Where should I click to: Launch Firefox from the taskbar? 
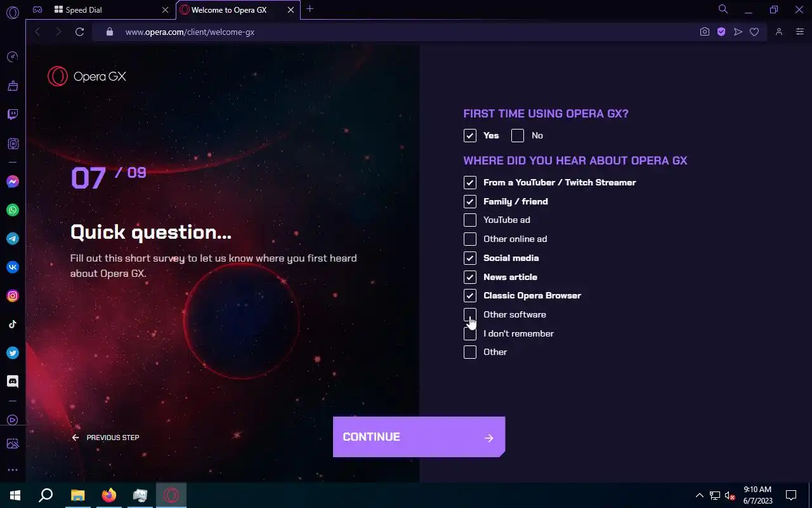tap(109, 495)
